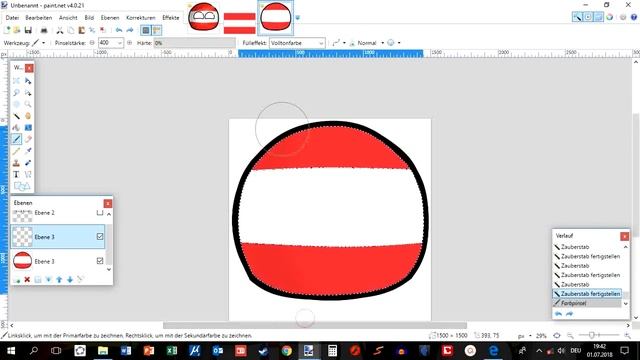Toggle visibility of selected Ebene 3 layer
The image size is (640, 360).
(x=100, y=236)
